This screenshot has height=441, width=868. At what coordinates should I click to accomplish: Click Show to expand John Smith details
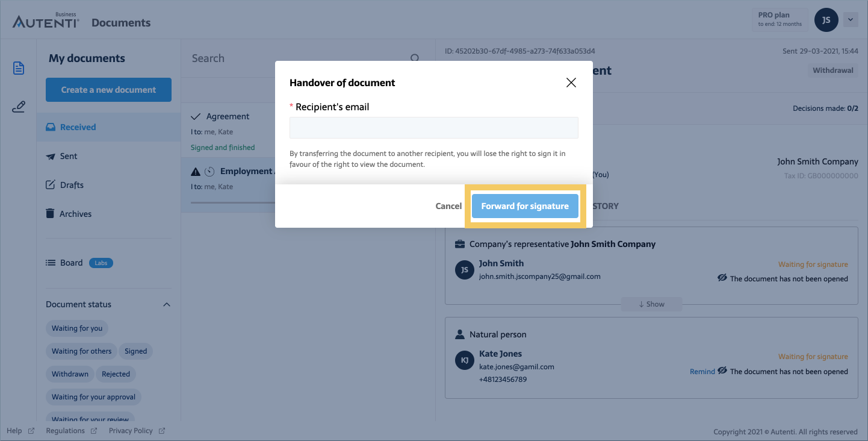tap(651, 304)
